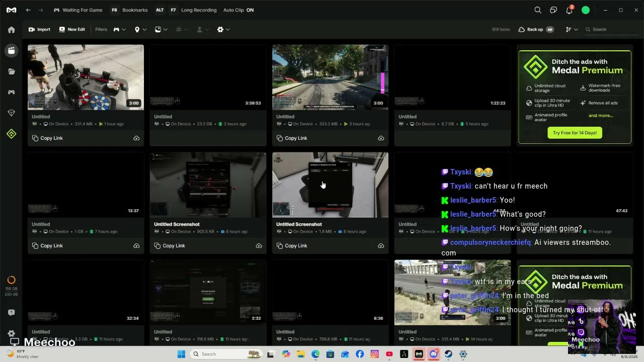644x362 pixels.
Task: Go forward with the right arrow
Action: click(x=41, y=10)
